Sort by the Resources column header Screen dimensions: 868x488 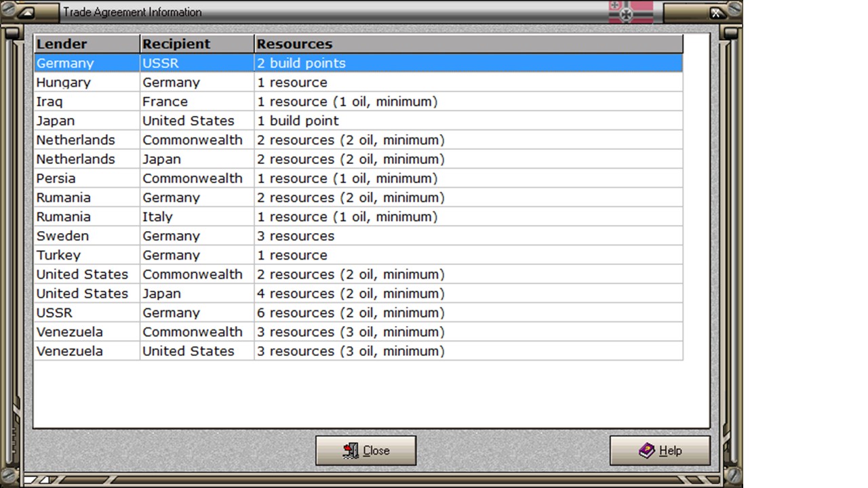click(469, 44)
